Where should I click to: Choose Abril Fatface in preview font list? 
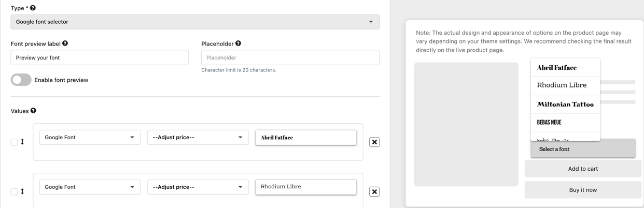click(x=565, y=67)
